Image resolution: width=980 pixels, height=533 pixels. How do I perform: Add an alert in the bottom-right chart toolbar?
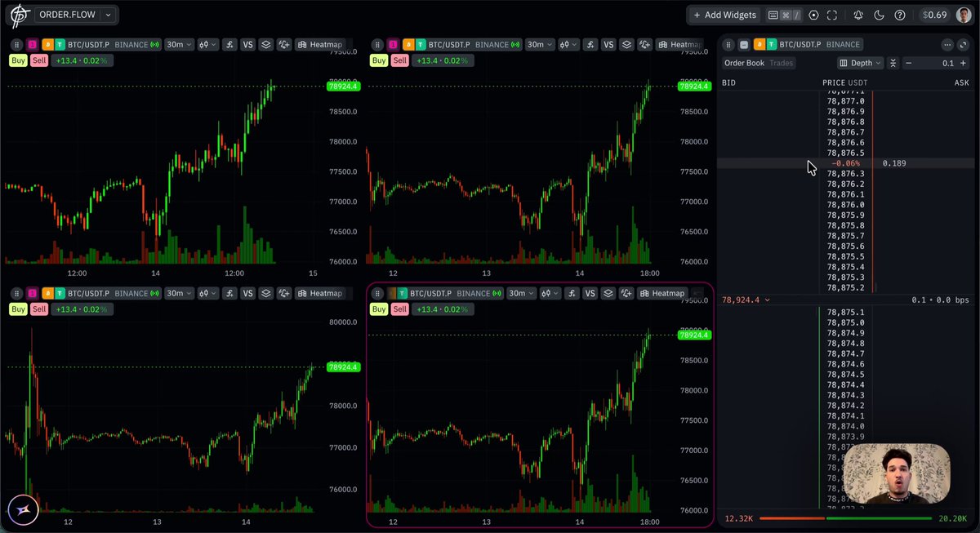point(626,293)
